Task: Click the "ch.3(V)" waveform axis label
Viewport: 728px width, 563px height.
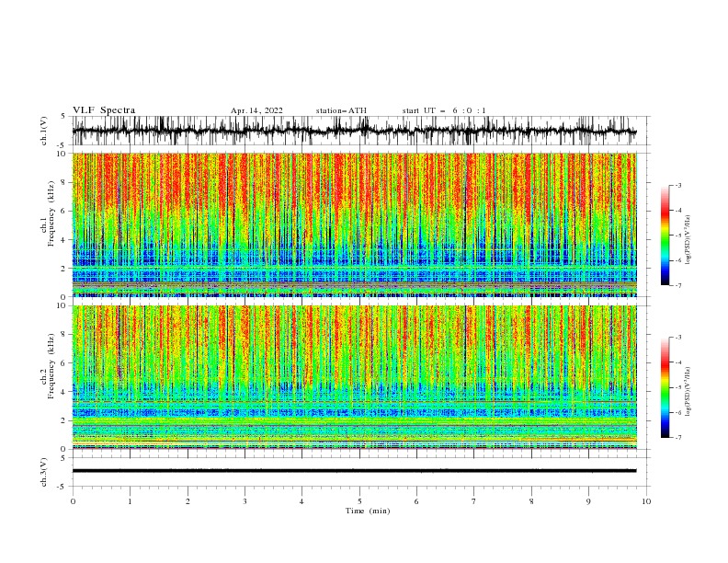Action: click(44, 472)
